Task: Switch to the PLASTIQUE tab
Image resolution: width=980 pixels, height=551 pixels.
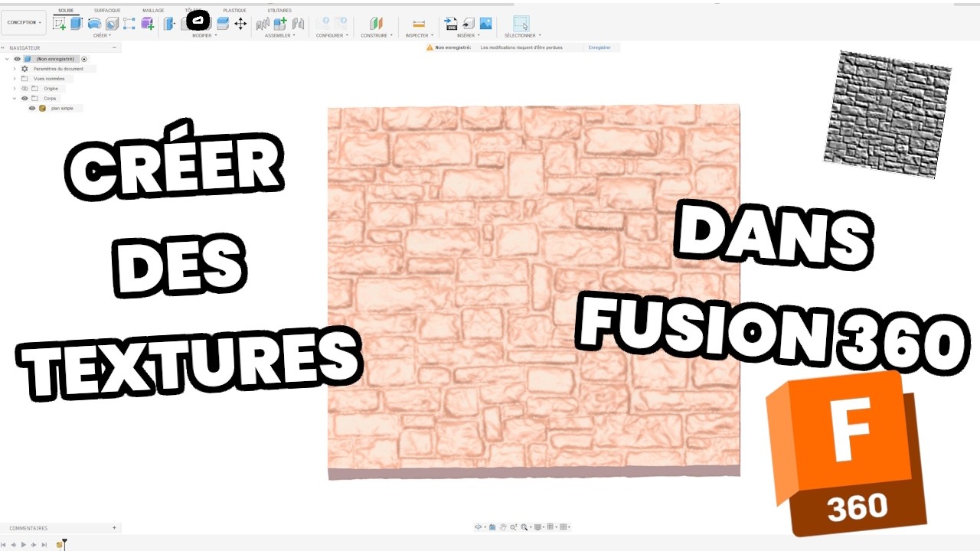Action: 234,10
